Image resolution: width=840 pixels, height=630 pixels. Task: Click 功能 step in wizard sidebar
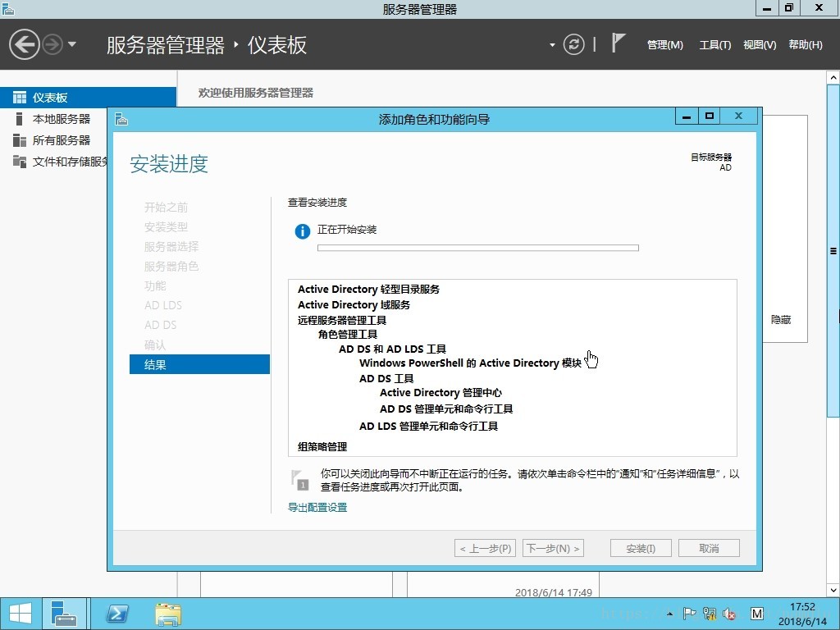[155, 286]
